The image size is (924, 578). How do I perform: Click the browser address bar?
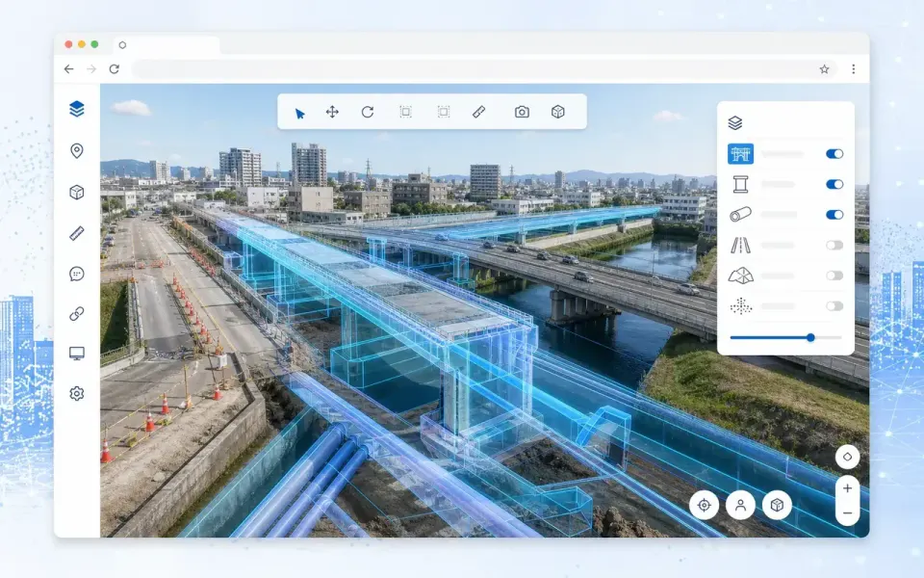(484, 69)
